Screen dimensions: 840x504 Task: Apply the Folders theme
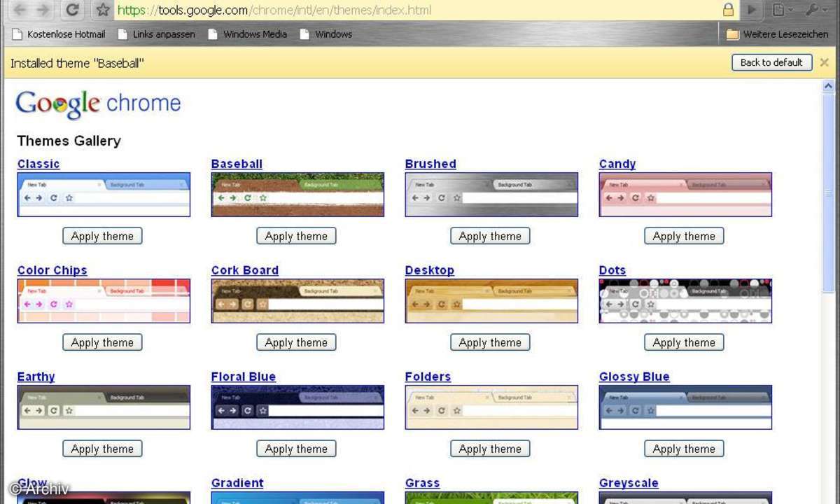pos(490,449)
